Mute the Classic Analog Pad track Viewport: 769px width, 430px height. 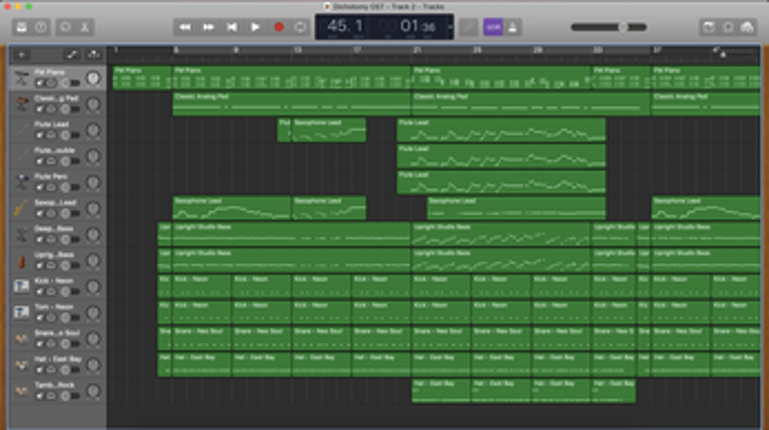tap(40, 109)
